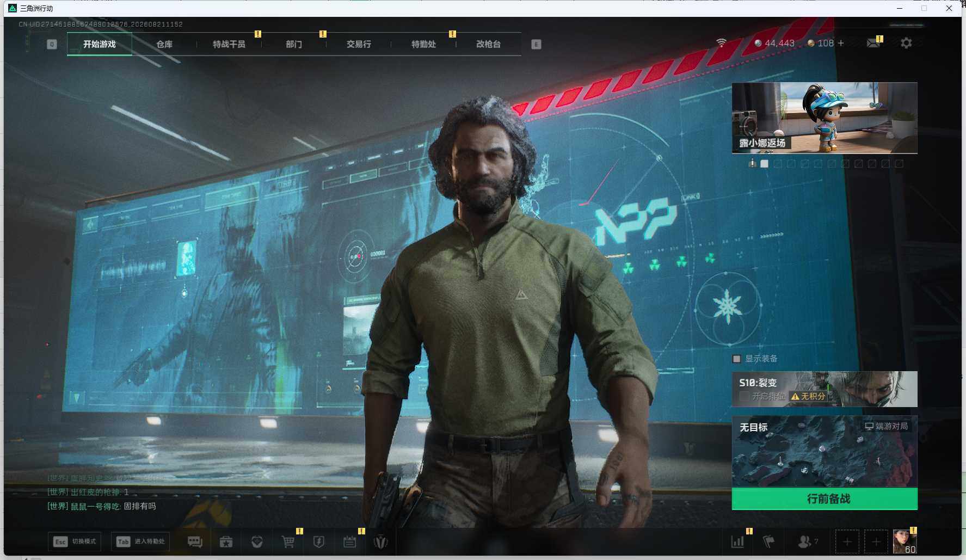This screenshot has width=966, height=560.
Task: Open the lightning shield icon
Action: click(x=319, y=541)
